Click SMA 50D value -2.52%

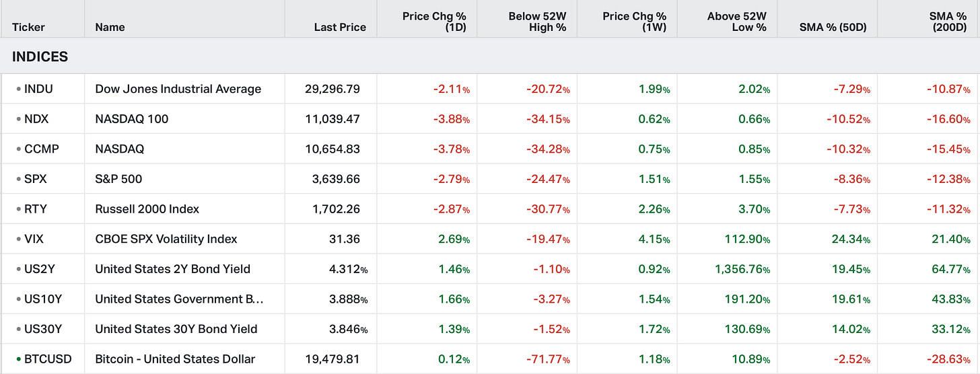[x=851, y=359]
